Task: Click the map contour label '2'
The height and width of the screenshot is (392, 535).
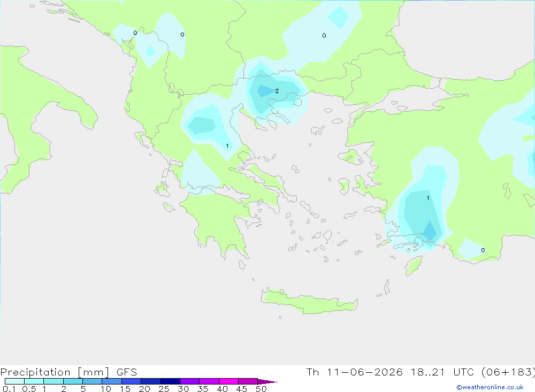Action: click(x=277, y=91)
